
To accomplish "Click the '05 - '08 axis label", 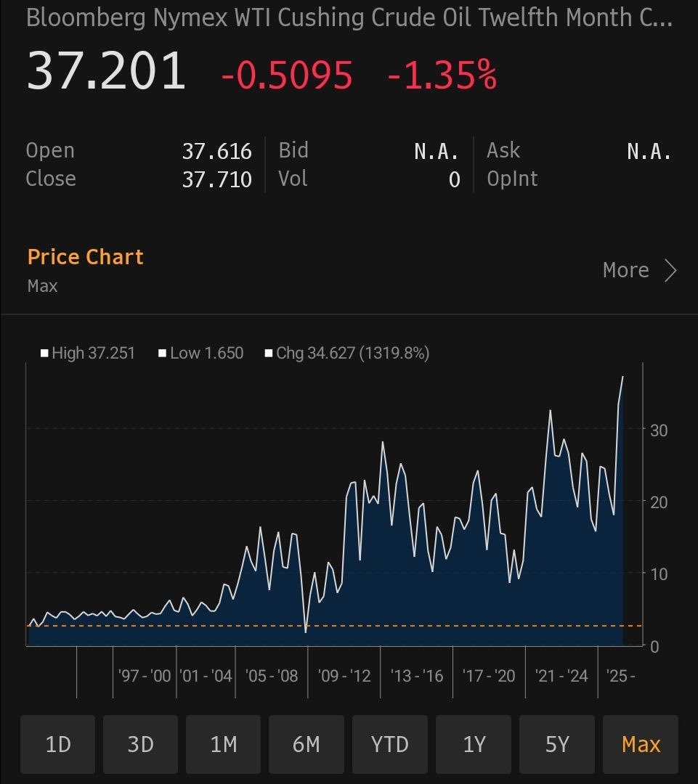I will (272, 676).
